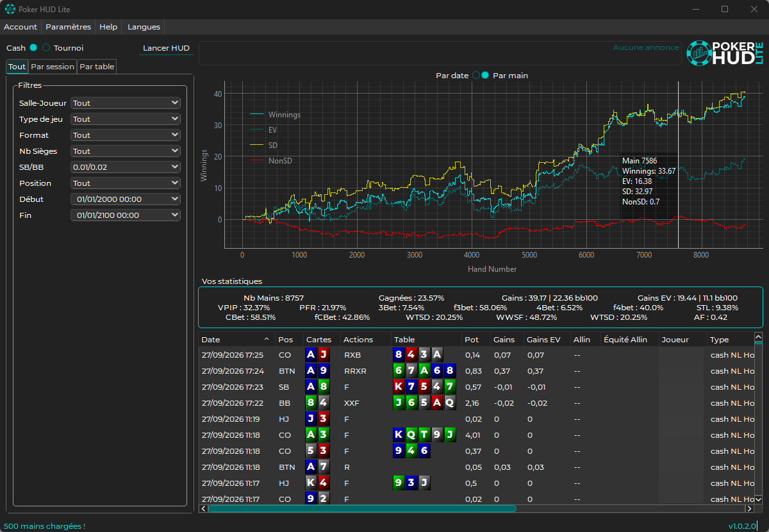This screenshot has height=532, width=769.
Task: Open the Langues menu
Action: tap(144, 27)
